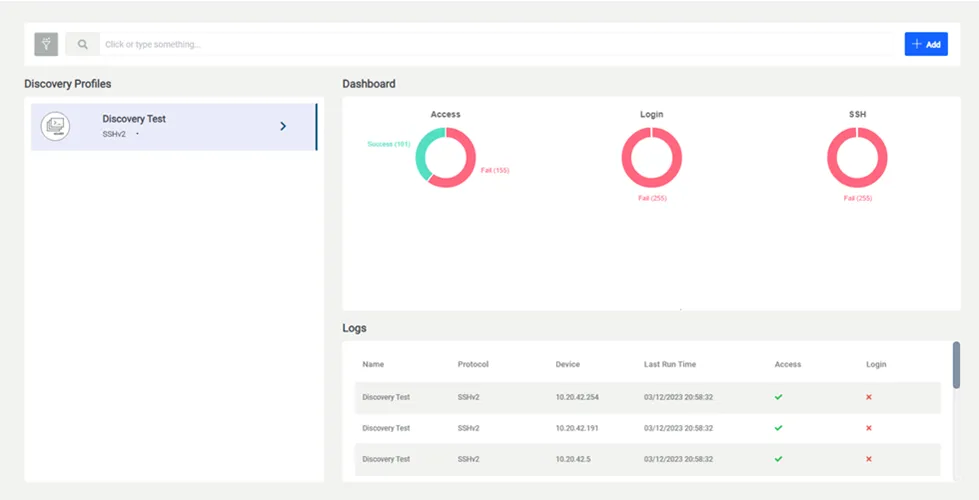Click the Dashboard section heading
Image resolution: width=979 pixels, height=500 pixels.
(x=369, y=84)
